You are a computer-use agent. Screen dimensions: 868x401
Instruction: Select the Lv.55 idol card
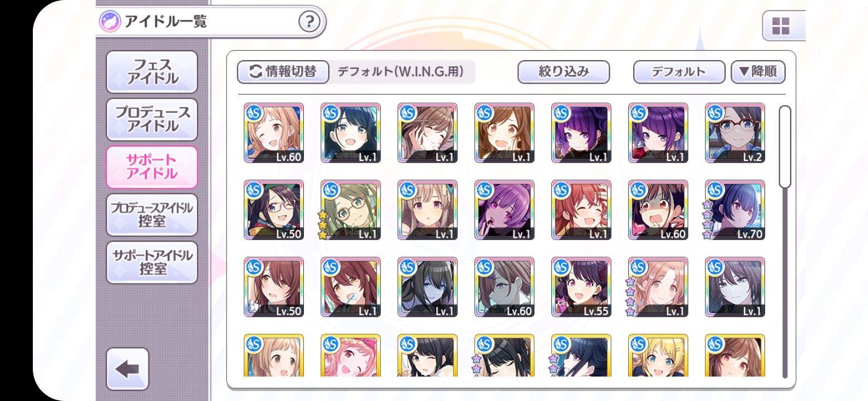581,287
